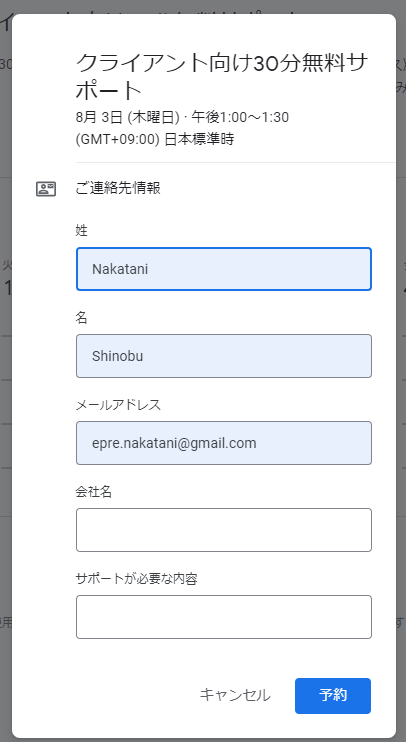Focus the empty サポートが必要な内容 text box
Viewport: 406px width, 742px height.
224,617
